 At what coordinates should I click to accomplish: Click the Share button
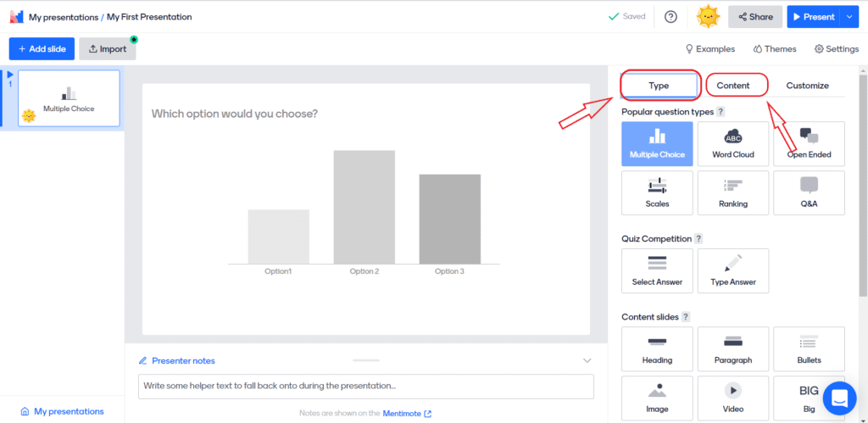(x=754, y=17)
